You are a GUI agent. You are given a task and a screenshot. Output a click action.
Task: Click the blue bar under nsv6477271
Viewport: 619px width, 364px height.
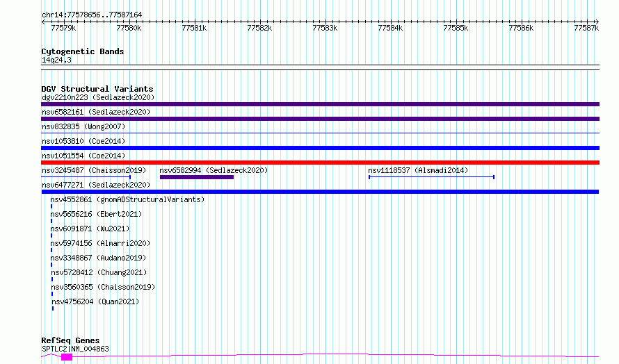click(320, 192)
